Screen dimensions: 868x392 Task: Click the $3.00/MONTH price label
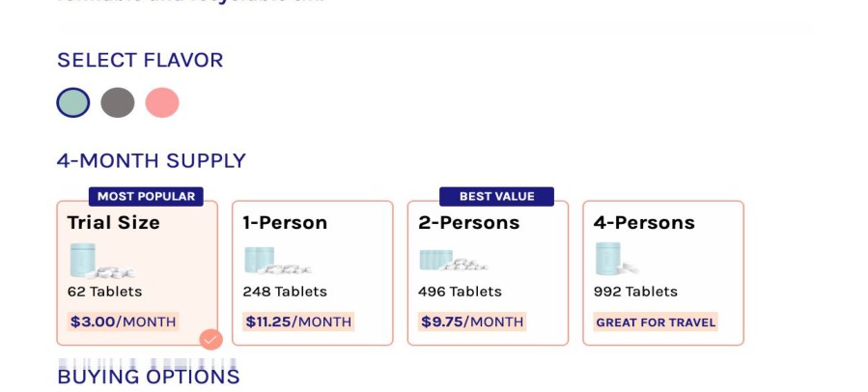[123, 322]
